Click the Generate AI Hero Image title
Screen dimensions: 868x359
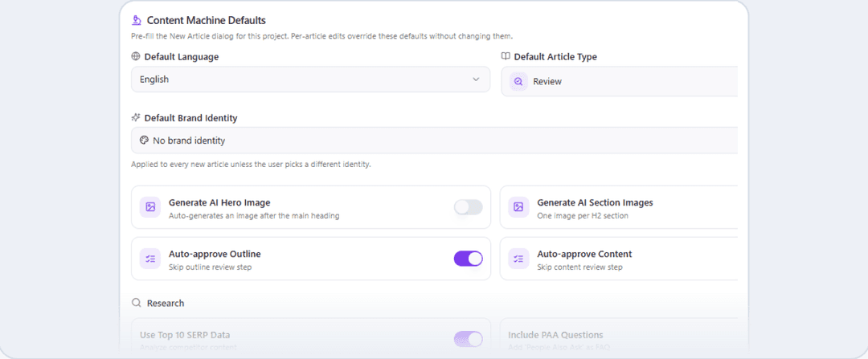(x=219, y=202)
